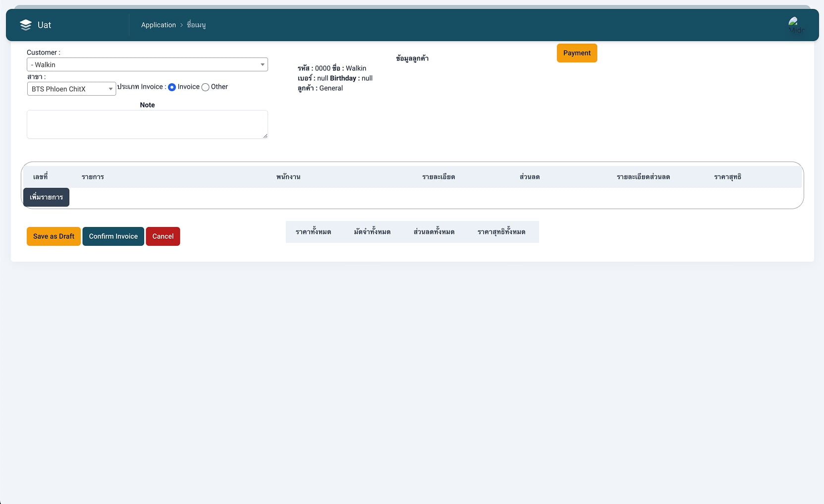
Task: Focus the Note text area
Action: (147, 124)
